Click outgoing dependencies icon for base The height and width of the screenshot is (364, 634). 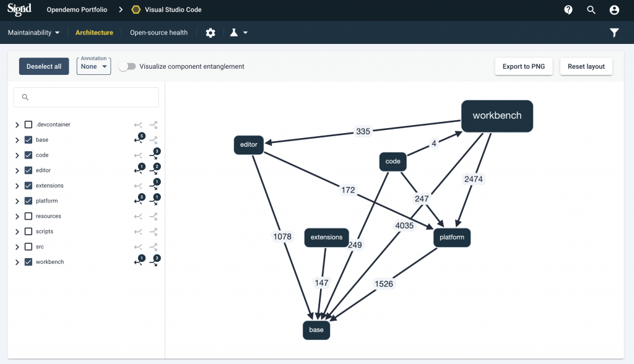[x=154, y=140]
